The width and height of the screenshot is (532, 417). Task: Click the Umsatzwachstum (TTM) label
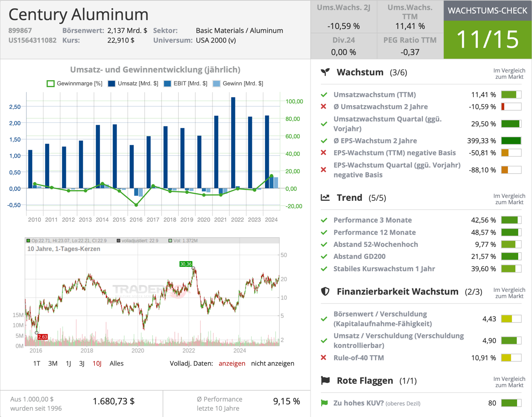pos(375,94)
